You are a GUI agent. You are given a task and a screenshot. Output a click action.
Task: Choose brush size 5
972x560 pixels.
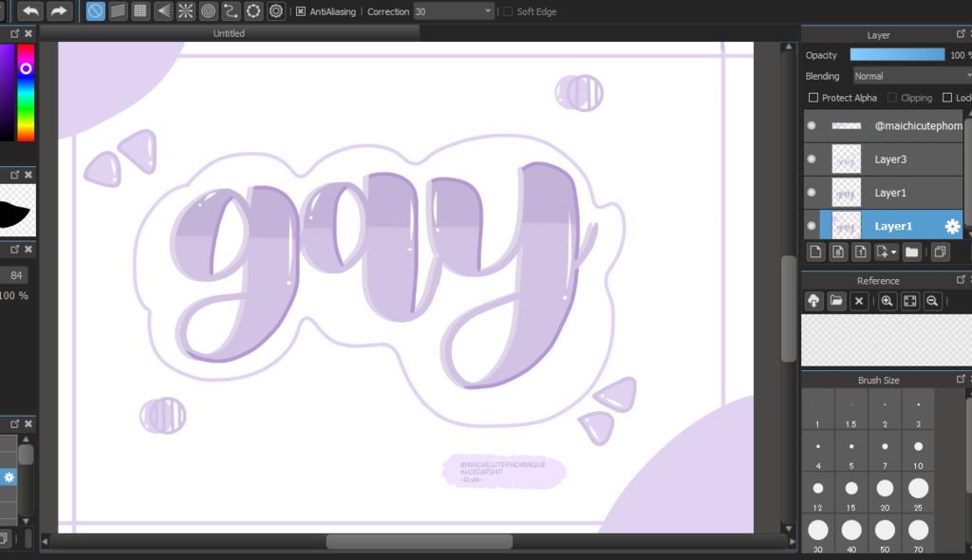[851, 452]
